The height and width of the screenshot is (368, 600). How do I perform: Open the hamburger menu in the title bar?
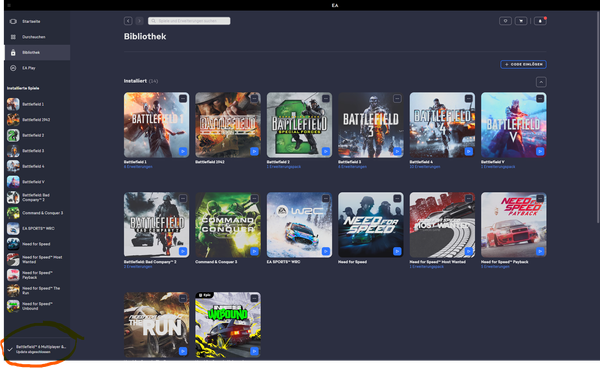pos(9,5)
